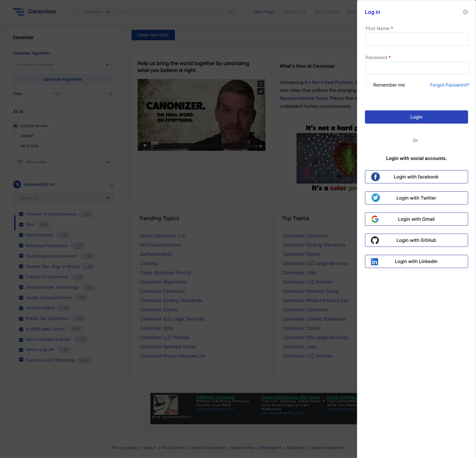Click the Create New Topic button
476x458 pixels.
(153, 35)
